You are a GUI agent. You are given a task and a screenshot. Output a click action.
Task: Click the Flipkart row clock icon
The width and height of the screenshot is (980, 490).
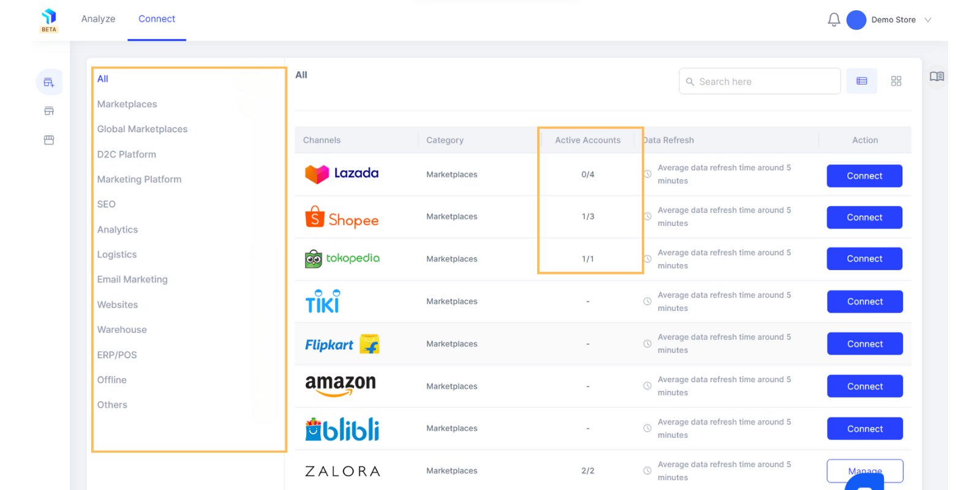coord(647,344)
